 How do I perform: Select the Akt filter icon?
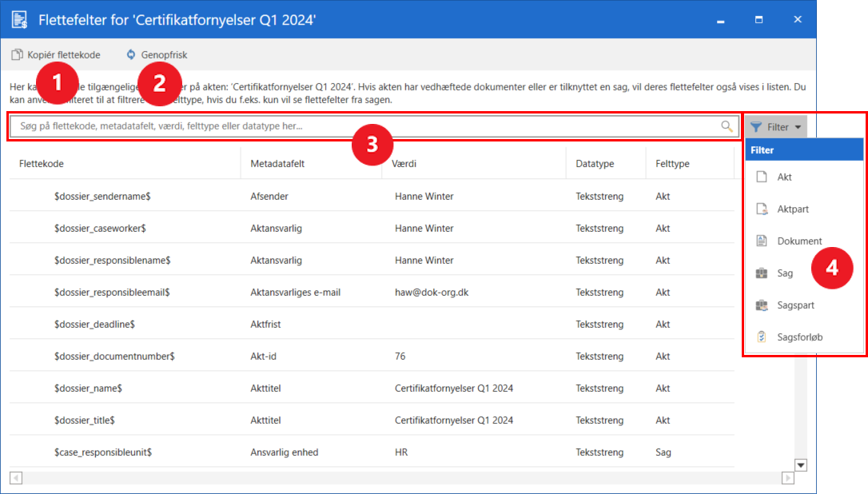coord(762,177)
